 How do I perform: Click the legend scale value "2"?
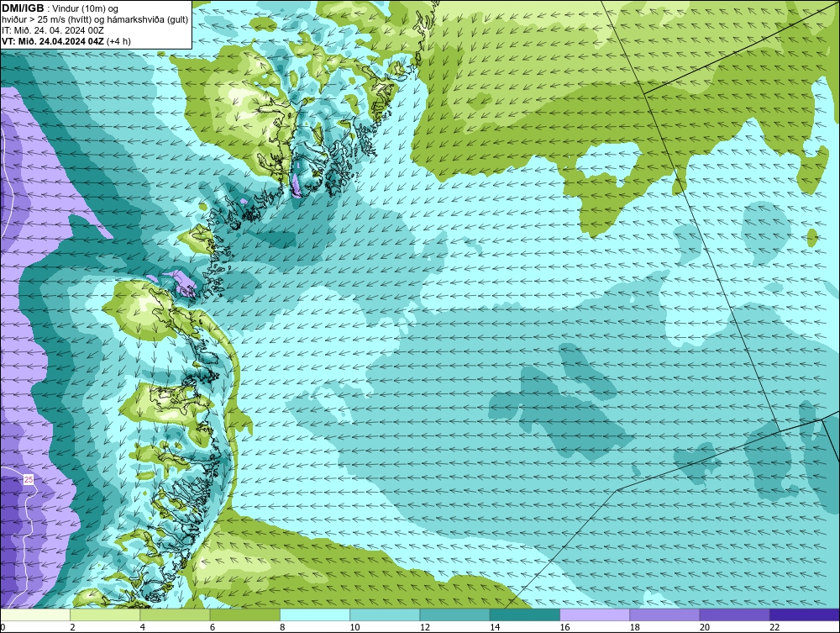[x=72, y=628]
